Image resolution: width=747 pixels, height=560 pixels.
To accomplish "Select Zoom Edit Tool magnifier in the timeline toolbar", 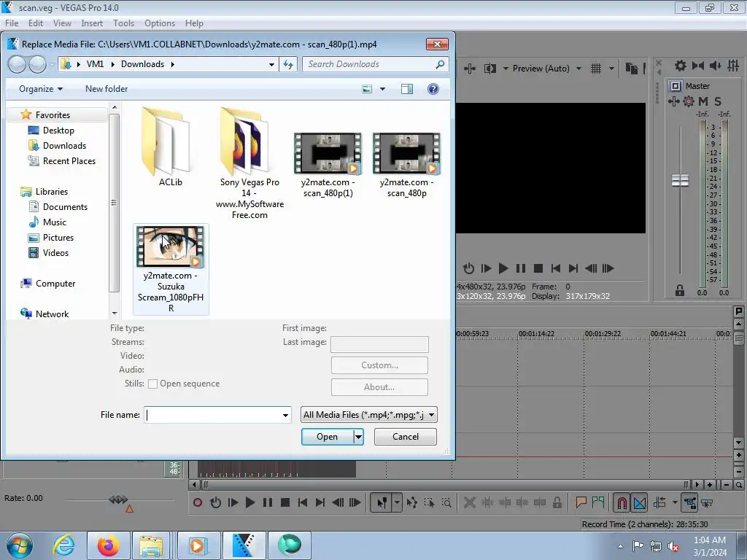I will click(446, 502).
